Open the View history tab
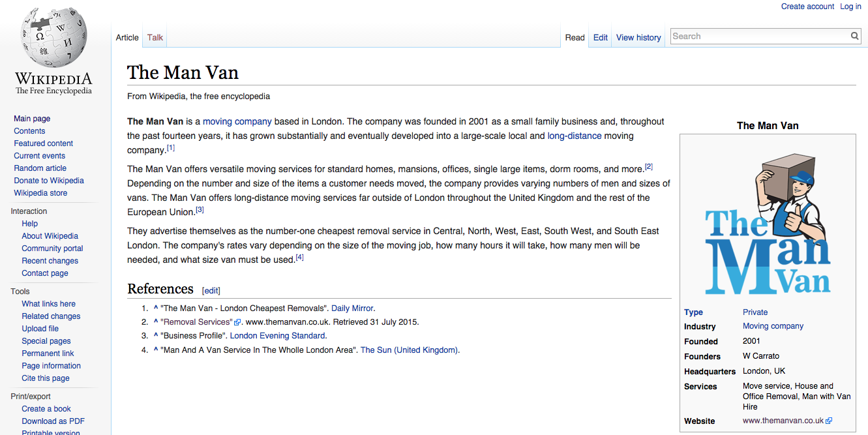 pyautogui.click(x=638, y=38)
